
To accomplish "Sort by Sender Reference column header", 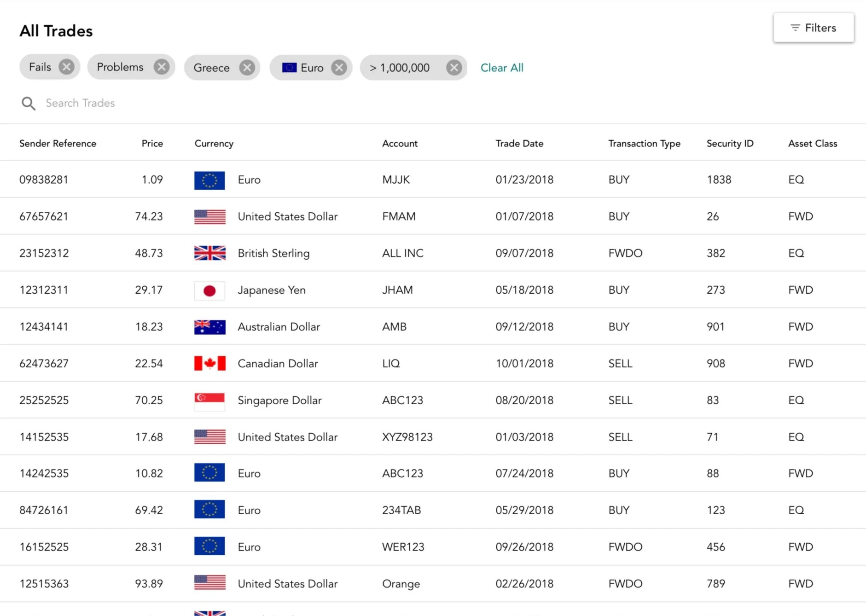I will (x=58, y=144).
